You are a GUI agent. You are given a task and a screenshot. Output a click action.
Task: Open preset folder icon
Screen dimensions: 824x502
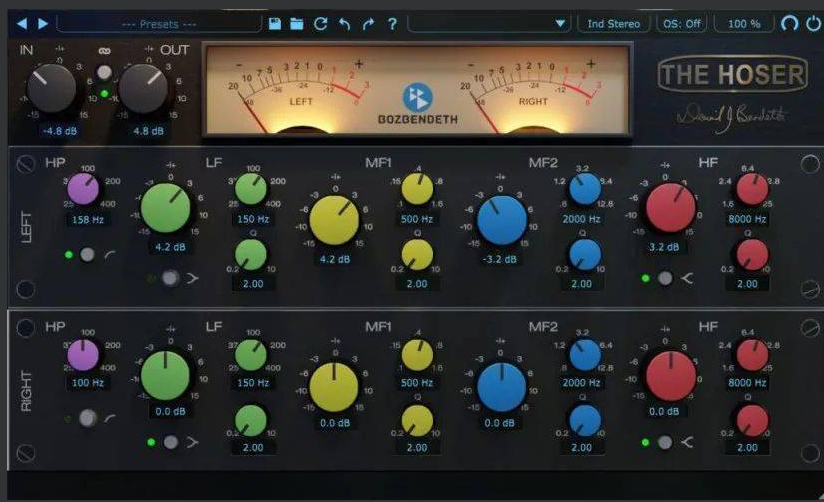click(297, 24)
